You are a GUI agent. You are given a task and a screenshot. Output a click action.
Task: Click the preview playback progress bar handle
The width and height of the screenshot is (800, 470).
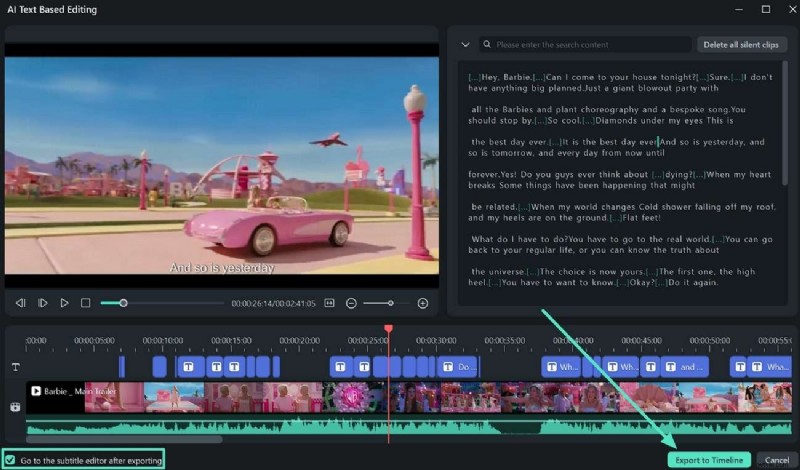[123, 303]
